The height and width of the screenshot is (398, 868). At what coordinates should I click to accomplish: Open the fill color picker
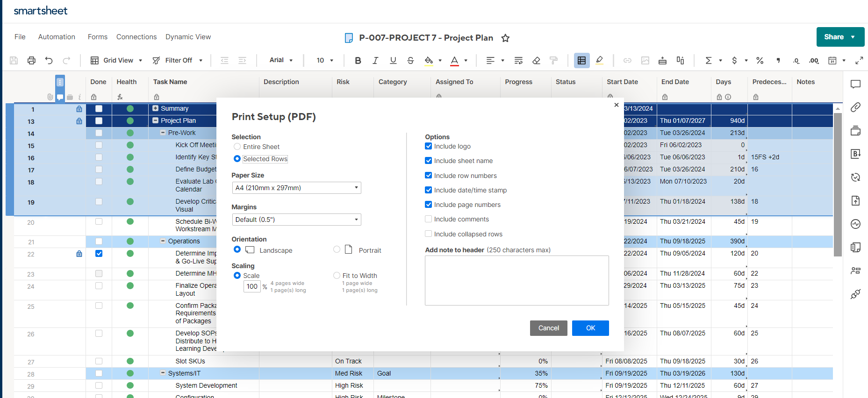click(x=433, y=60)
